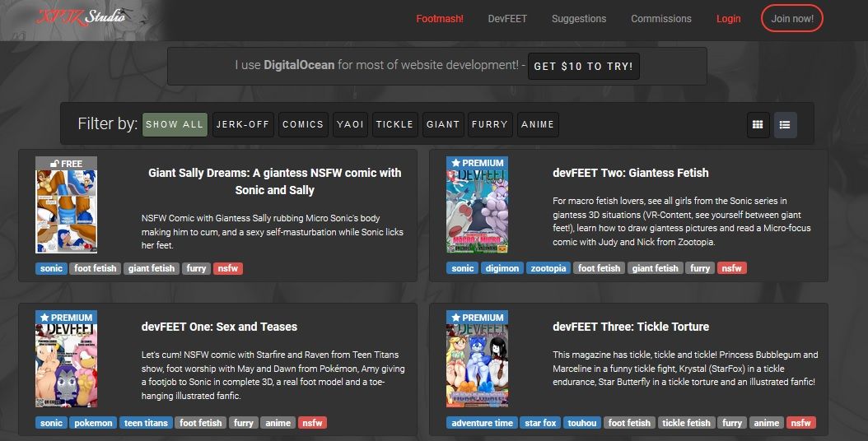Open the Giant Sally Dreams title link
The image size is (868, 441).
tap(274, 182)
